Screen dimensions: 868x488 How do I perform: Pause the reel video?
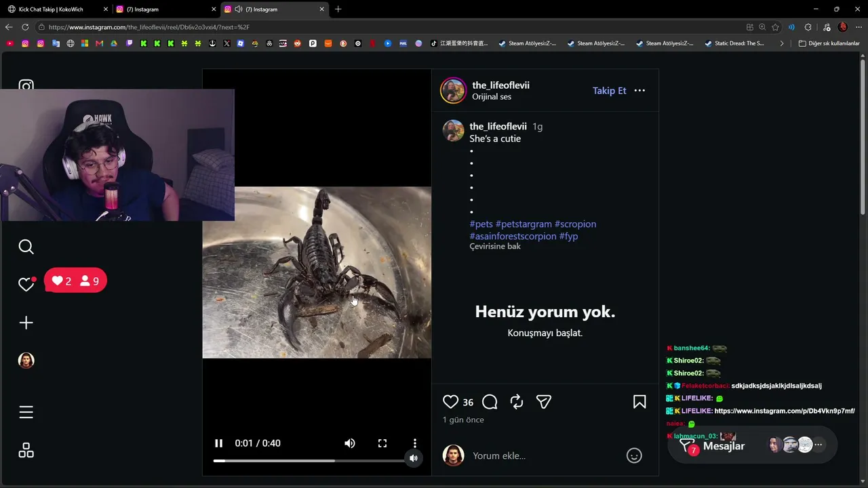(218, 443)
